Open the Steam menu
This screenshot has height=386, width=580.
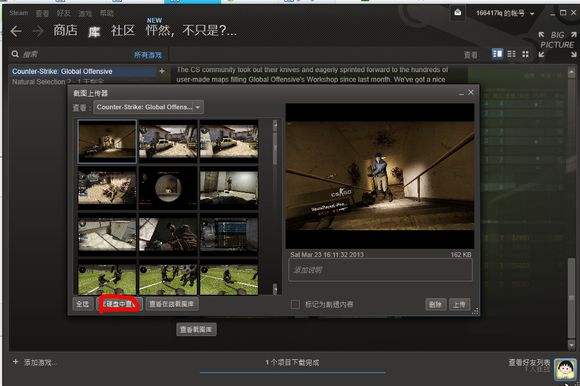pos(19,13)
